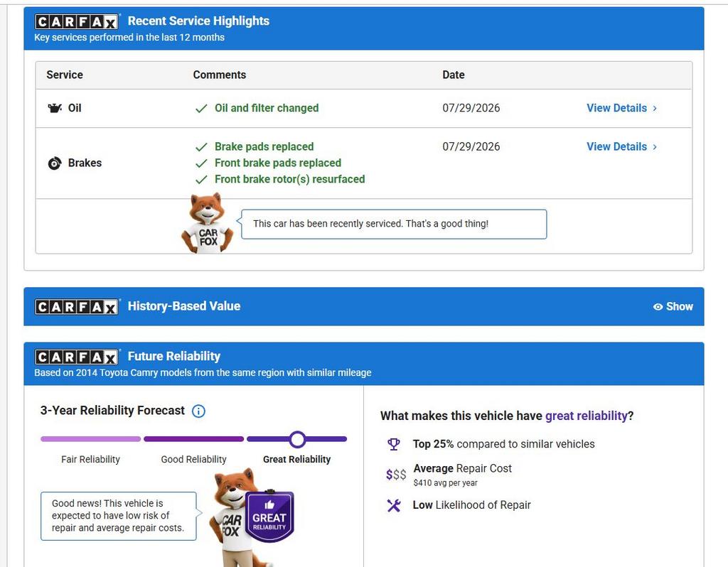This screenshot has height=567, width=728.
Task: Click 'Average Repair Cost' text
Action: pos(462,469)
